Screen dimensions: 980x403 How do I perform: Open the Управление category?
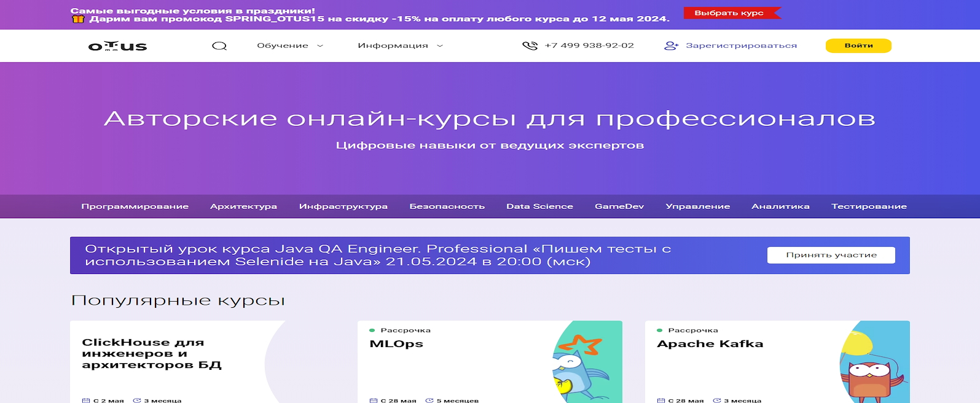[x=698, y=206]
